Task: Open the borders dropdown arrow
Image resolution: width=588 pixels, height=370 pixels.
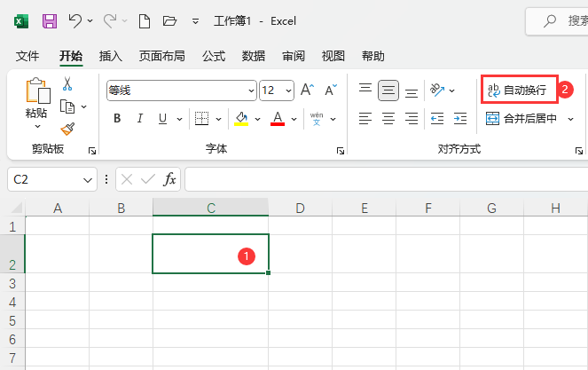Action: 219,119
